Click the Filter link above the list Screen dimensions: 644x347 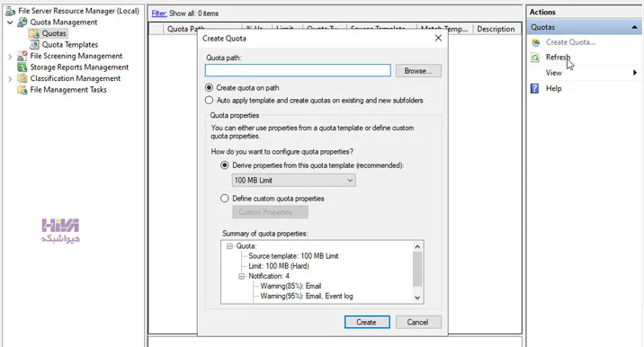(159, 13)
